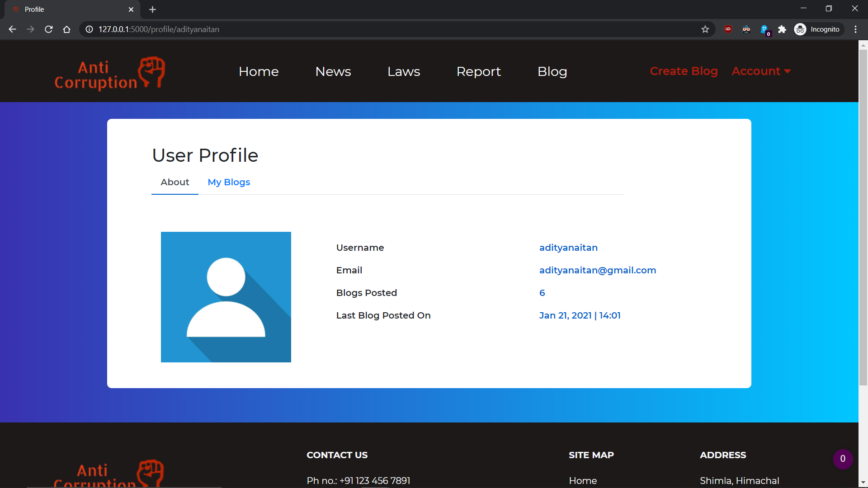The height and width of the screenshot is (488, 868).
Task: Open the Create Blog link
Action: tap(684, 71)
